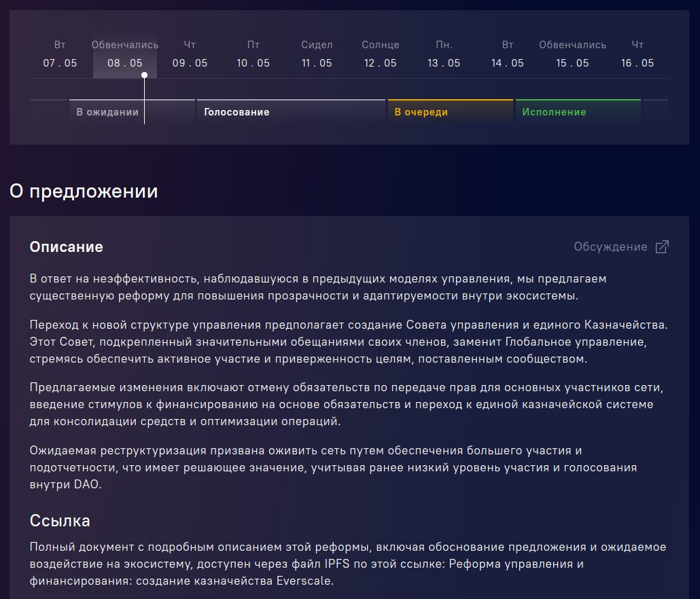Click the О предложении page heading
700x599 pixels.
pyautogui.click(x=84, y=192)
